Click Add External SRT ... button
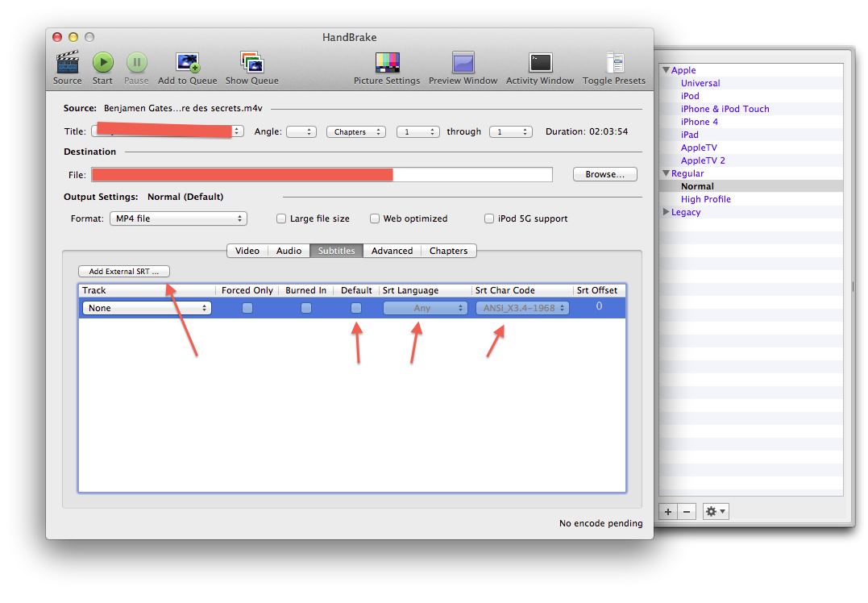868x603 pixels. click(x=124, y=272)
